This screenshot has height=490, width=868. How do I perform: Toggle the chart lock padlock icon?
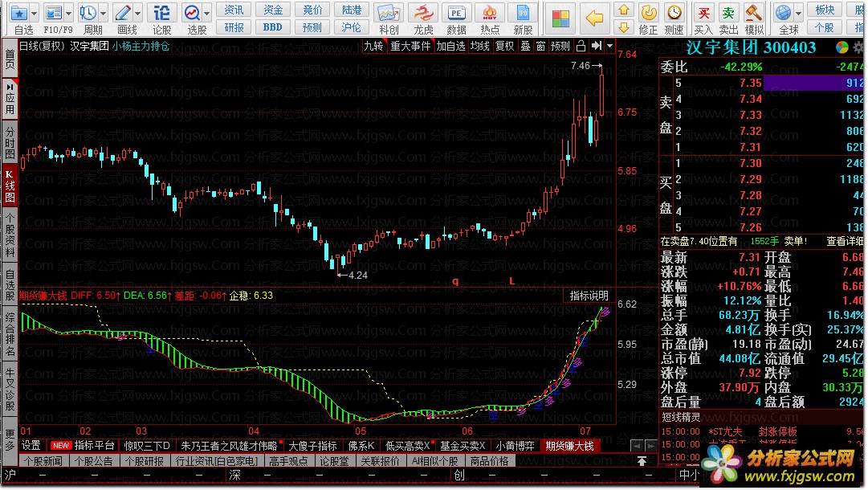[x=581, y=46]
